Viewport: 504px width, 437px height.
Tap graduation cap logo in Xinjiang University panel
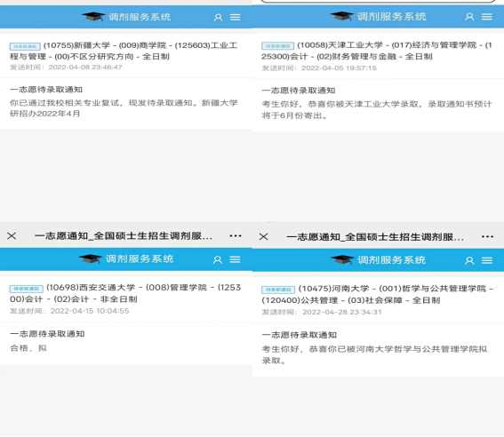coord(93,16)
